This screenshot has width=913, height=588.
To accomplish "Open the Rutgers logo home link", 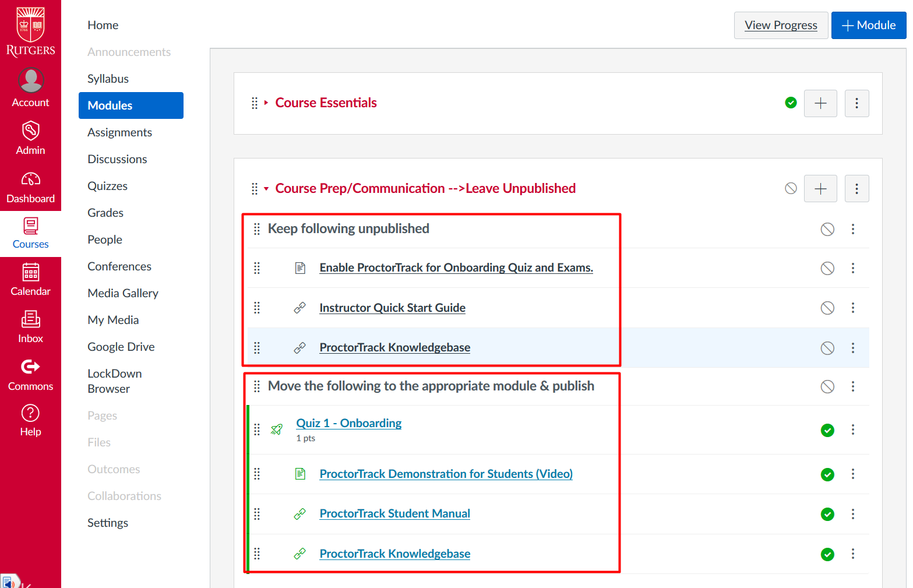I will (x=30, y=31).
